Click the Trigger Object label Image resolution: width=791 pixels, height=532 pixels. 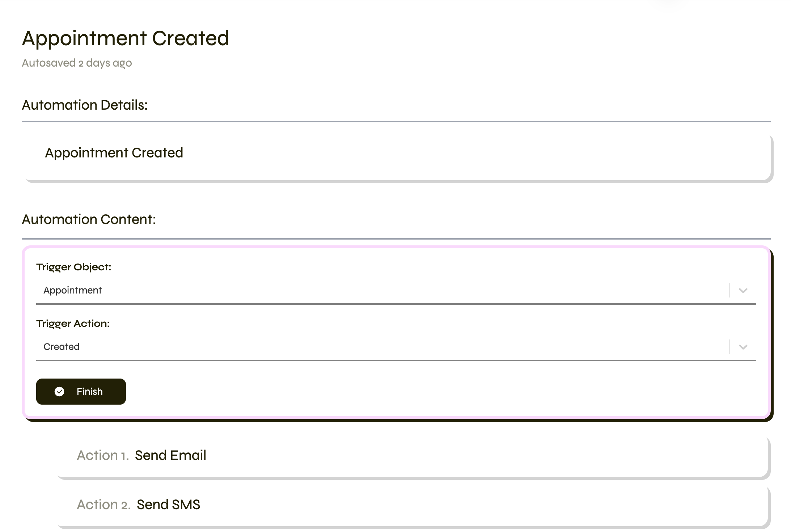(73, 267)
